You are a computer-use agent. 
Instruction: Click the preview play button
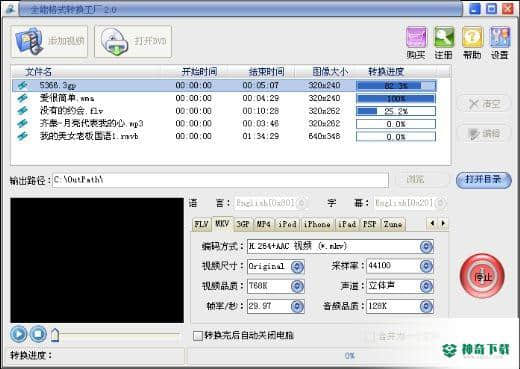(19, 334)
